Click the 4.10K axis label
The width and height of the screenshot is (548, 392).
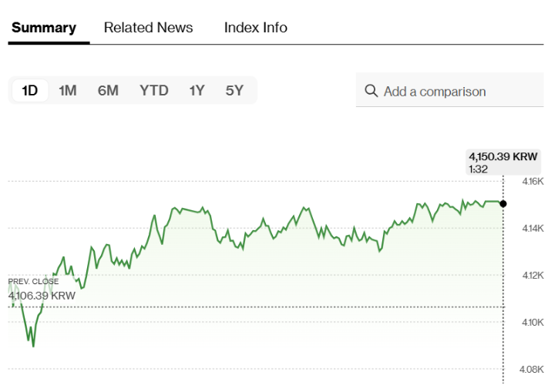pyautogui.click(x=533, y=322)
